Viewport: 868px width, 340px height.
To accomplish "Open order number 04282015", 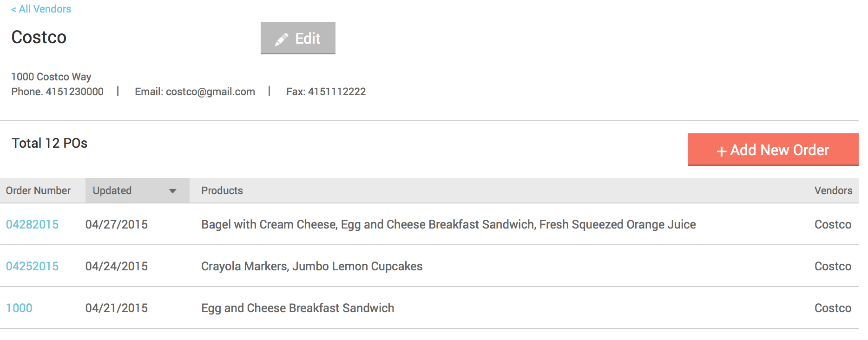I will [32, 224].
